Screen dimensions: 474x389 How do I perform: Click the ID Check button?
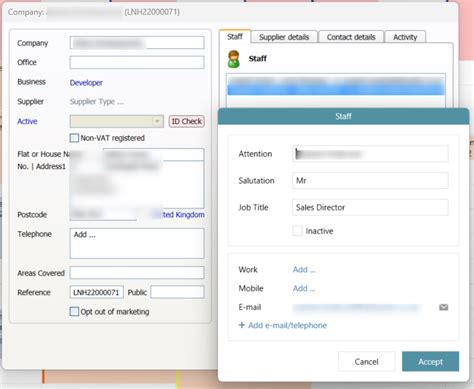click(x=187, y=121)
